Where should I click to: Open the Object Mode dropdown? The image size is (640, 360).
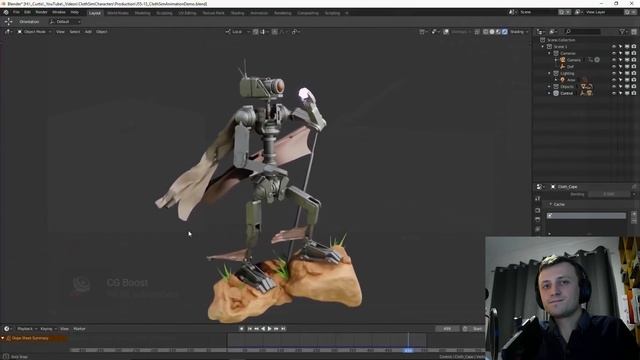[34, 31]
